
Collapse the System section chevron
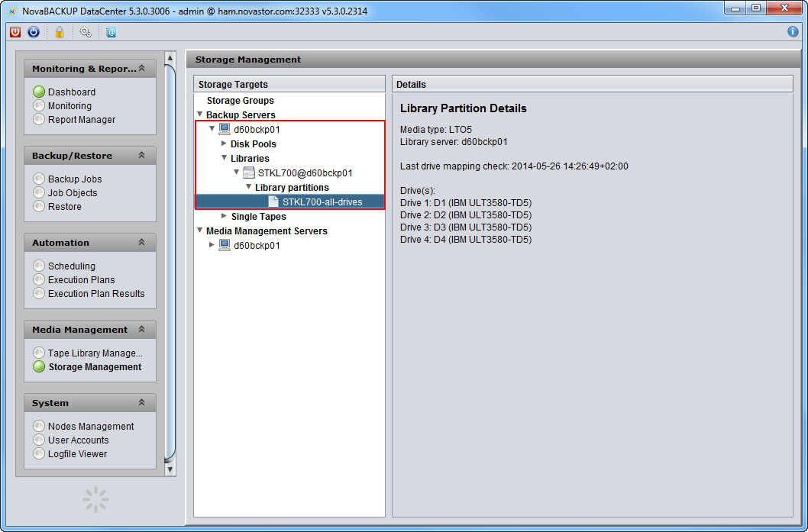[x=142, y=403]
